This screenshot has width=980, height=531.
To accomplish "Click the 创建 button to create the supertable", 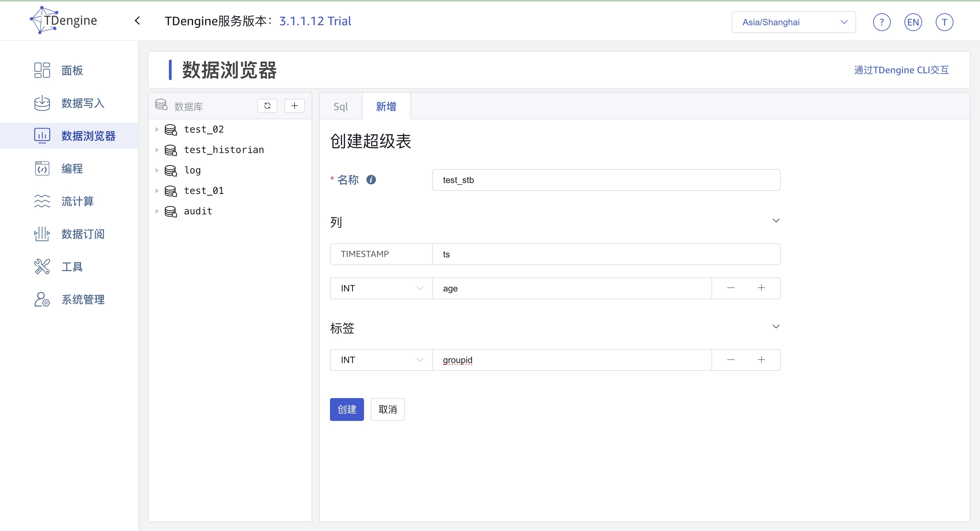I will point(347,409).
